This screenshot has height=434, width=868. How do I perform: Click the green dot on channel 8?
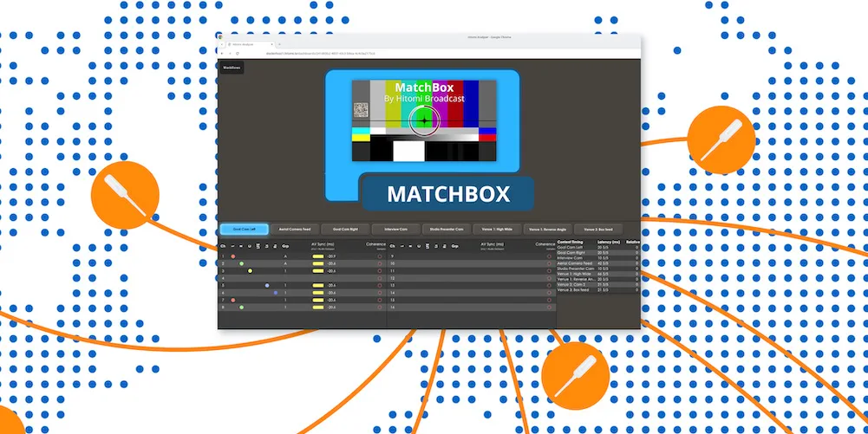pyautogui.click(x=241, y=307)
